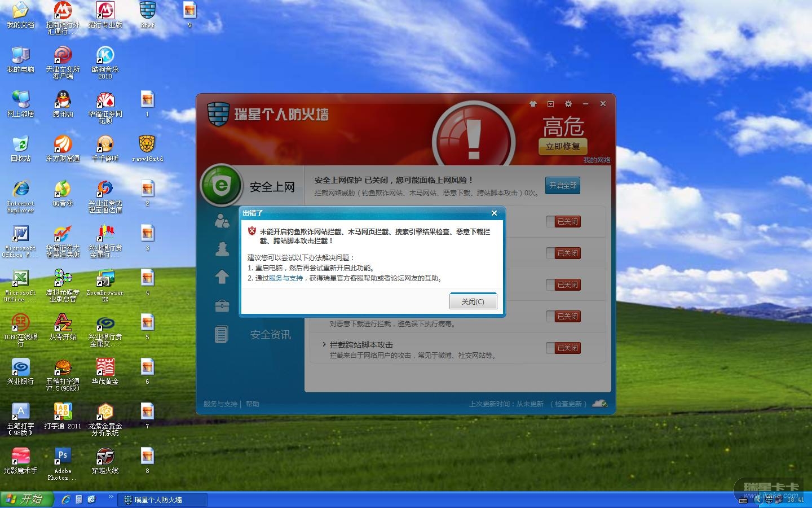
Task: Click the 立即修复 button
Action: [563, 146]
